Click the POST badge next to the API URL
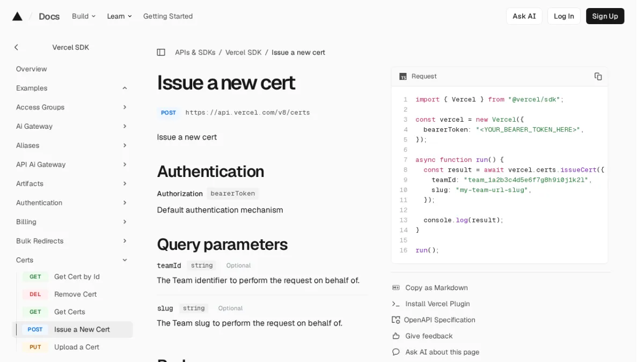Viewport: 644px width, 362px height. point(169,113)
